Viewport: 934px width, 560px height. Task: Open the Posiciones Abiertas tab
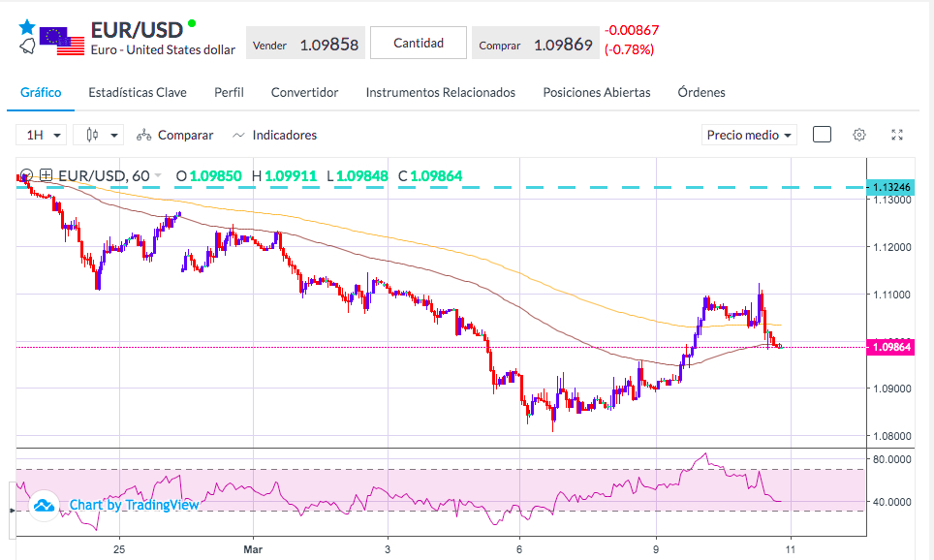[596, 92]
